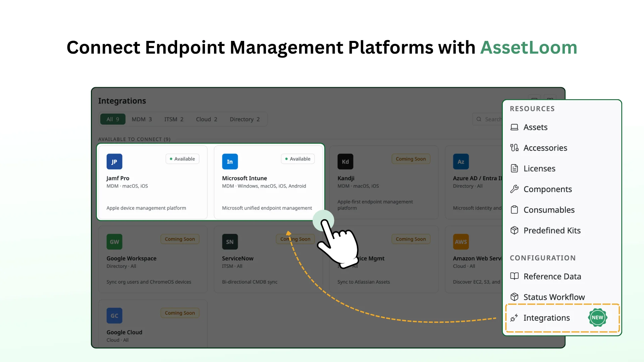Select the All 9 filter tab
Image resolution: width=644 pixels, height=362 pixels.
tap(113, 119)
